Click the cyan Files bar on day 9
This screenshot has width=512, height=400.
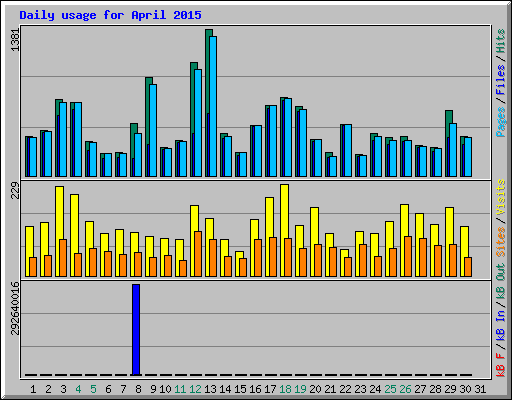tap(153, 130)
